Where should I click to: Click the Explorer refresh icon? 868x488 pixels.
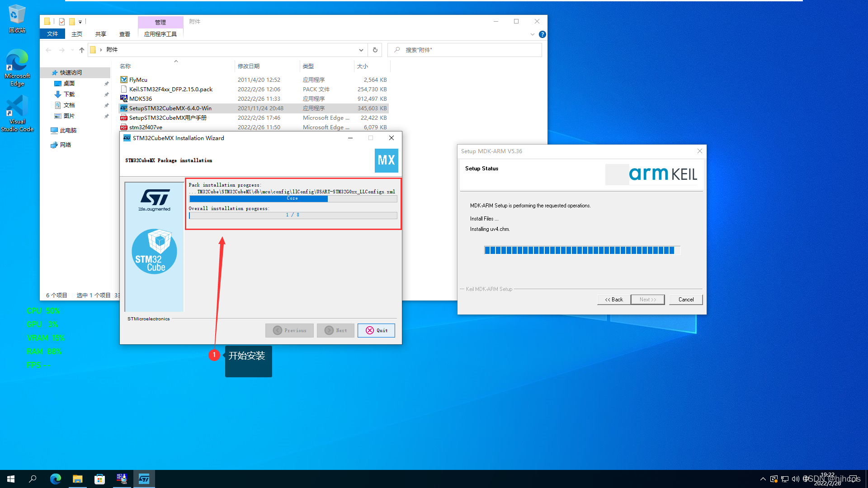point(375,50)
